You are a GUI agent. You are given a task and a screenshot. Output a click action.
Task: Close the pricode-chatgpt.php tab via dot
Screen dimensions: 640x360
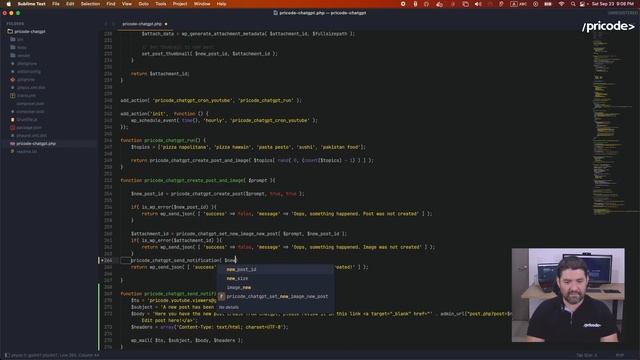click(166, 24)
